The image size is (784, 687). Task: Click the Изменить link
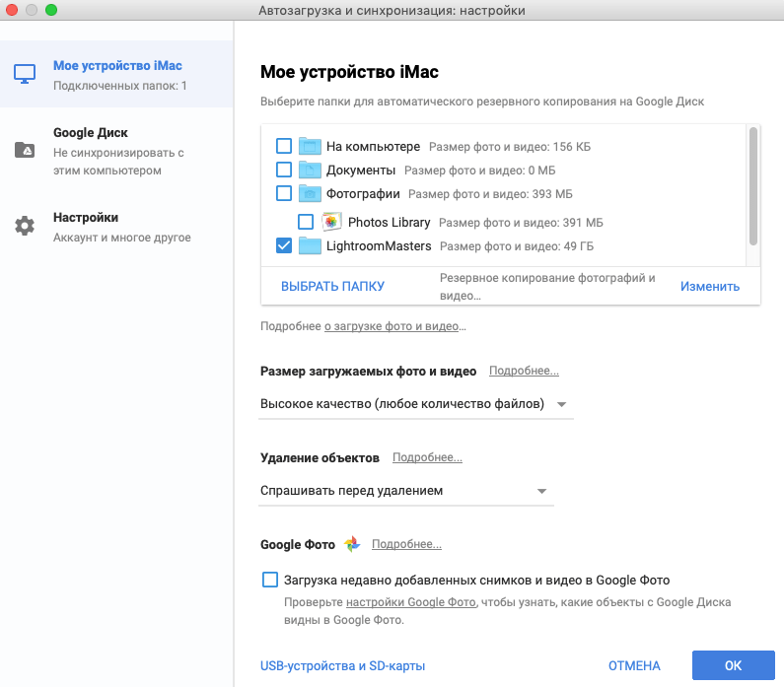click(709, 286)
